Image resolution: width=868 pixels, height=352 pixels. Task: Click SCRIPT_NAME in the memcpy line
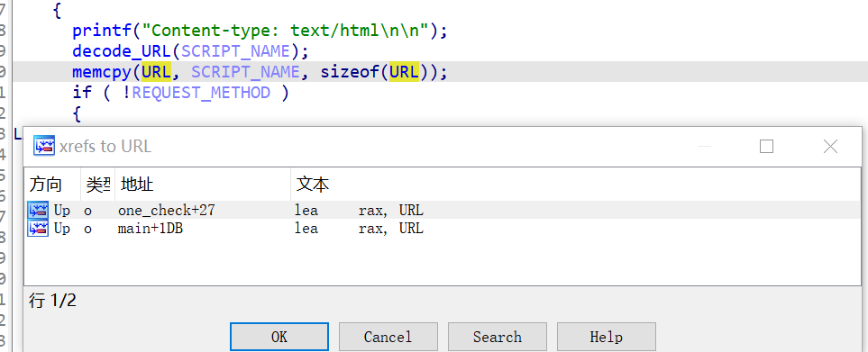[x=246, y=72]
